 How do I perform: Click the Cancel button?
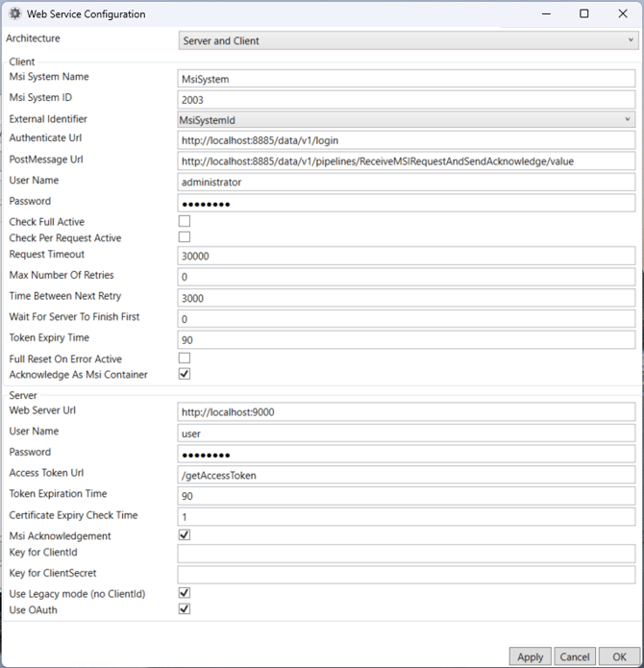575,656
